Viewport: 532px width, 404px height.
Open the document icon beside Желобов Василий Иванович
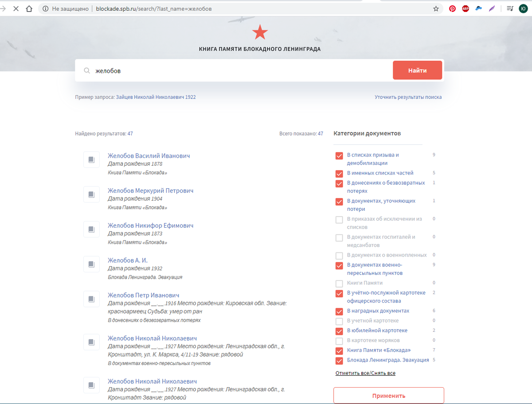pos(91,159)
